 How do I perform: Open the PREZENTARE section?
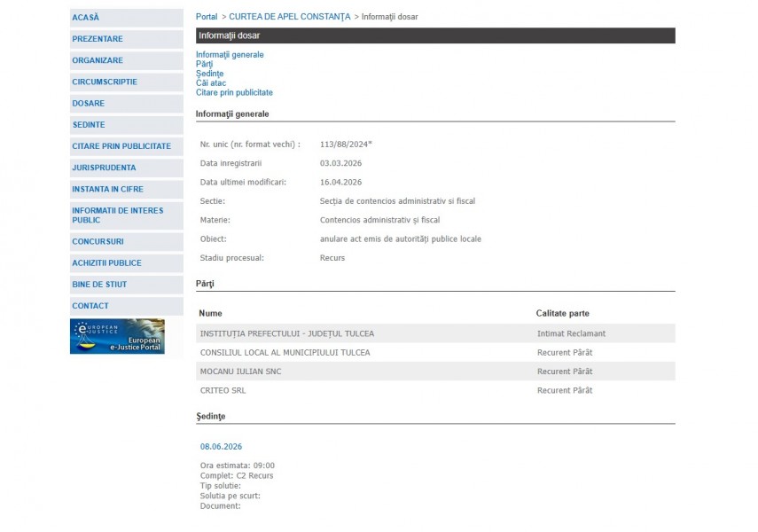[x=98, y=39]
